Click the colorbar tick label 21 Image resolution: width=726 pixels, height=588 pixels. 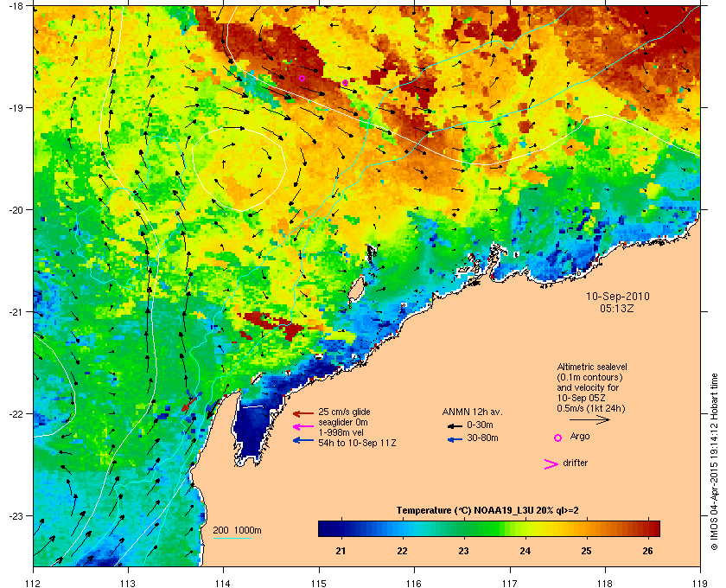[341, 551]
